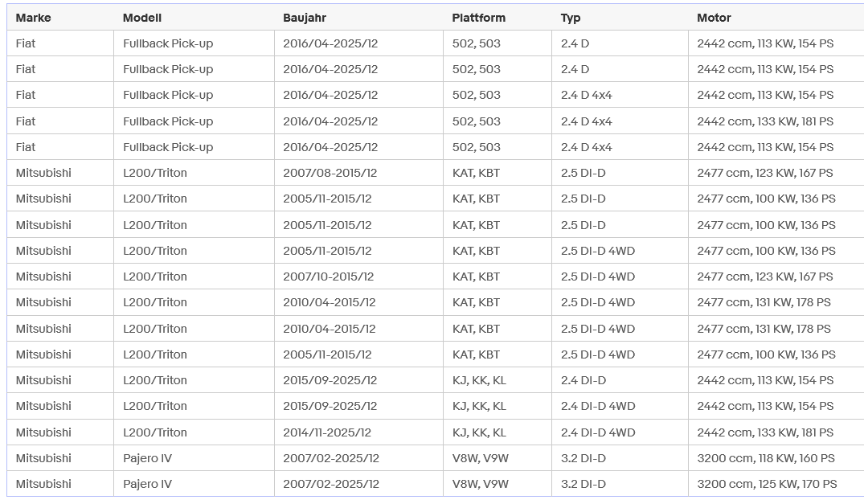The height and width of the screenshot is (504, 864).
Task: Select the 3200 ccm, 118 KW, 160 PS cell
Action: pyautogui.click(x=766, y=458)
